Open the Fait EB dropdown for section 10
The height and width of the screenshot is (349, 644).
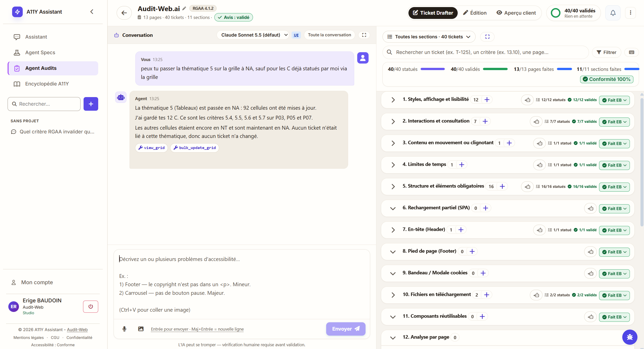(614, 295)
